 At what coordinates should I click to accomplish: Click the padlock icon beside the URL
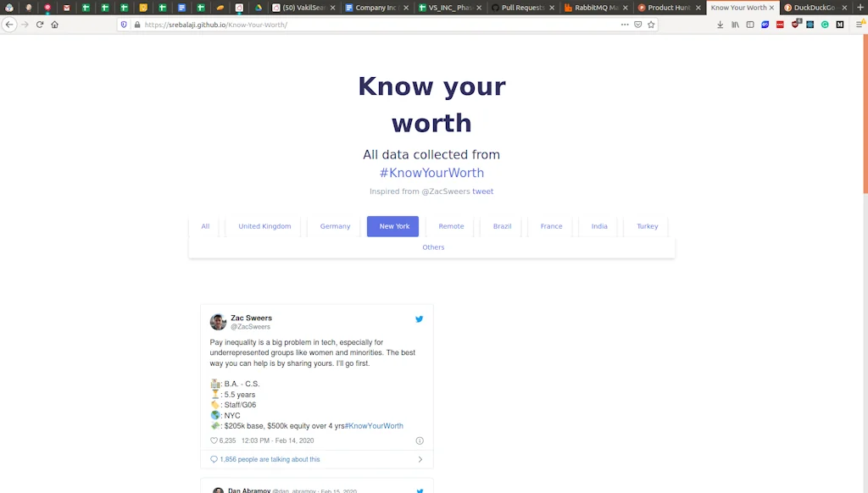click(x=136, y=25)
